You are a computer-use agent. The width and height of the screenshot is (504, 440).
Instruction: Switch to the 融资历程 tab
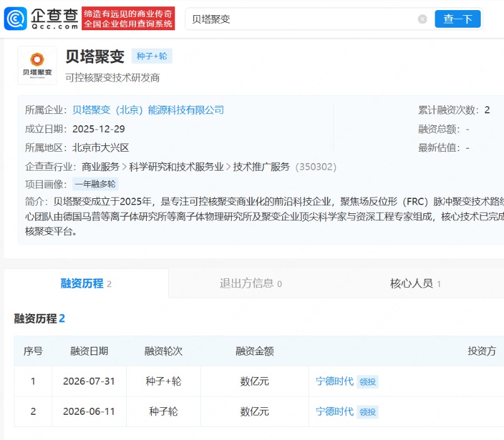[86, 284]
